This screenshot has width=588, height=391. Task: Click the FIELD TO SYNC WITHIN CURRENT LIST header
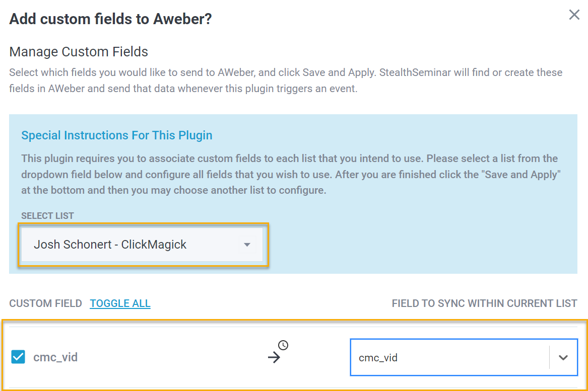click(x=484, y=303)
